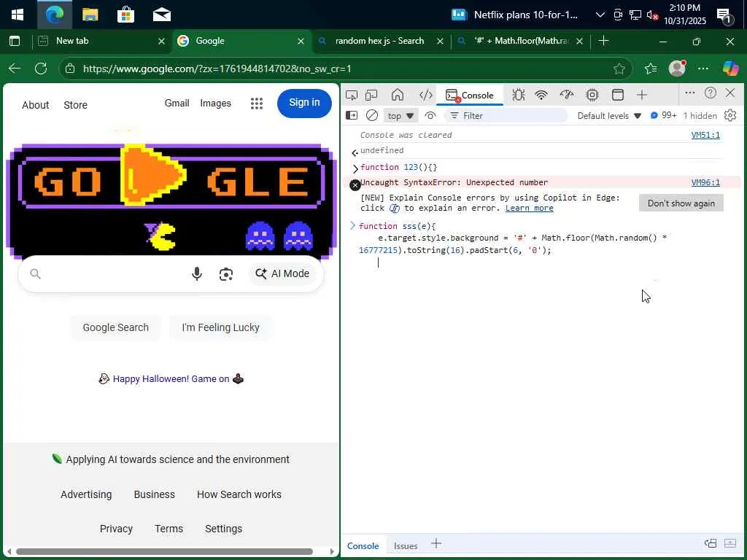Viewport: 747px width, 560px height.
Task: Open the top JavaScript context dropdown
Action: (400, 116)
